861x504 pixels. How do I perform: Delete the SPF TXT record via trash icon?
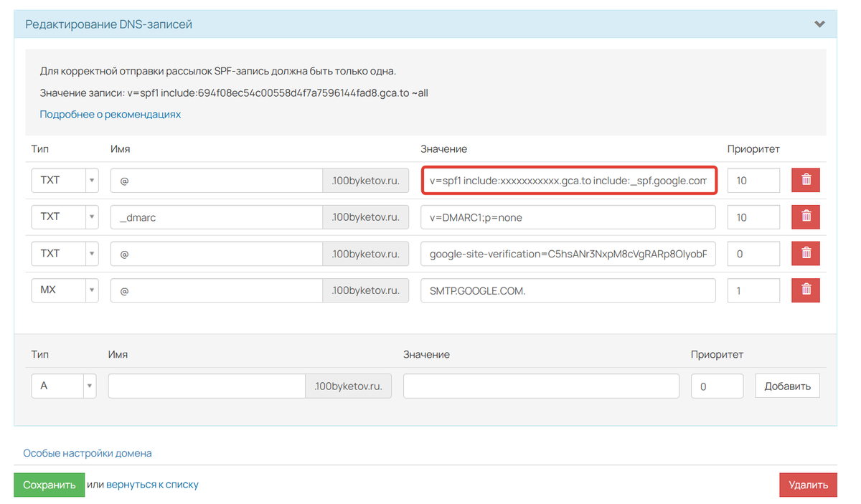tap(806, 180)
